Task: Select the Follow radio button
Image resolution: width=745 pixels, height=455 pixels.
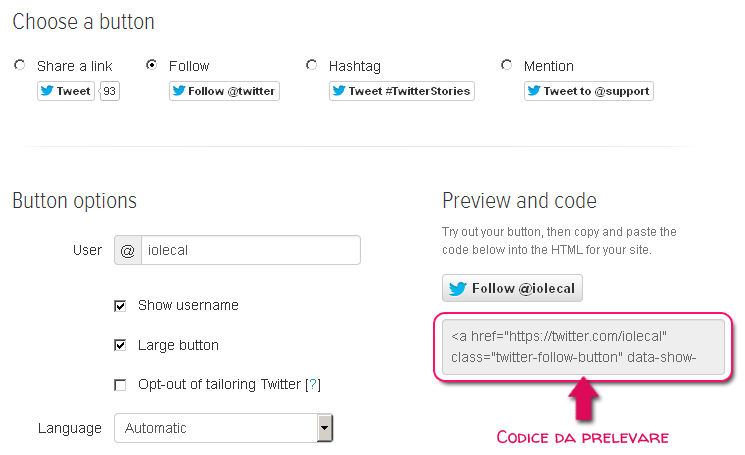Action: click(152, 65)
